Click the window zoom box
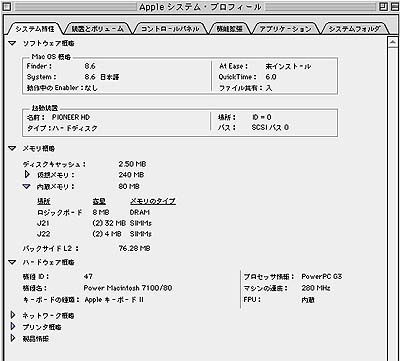400x361 pixels. [x=384, y=7]
